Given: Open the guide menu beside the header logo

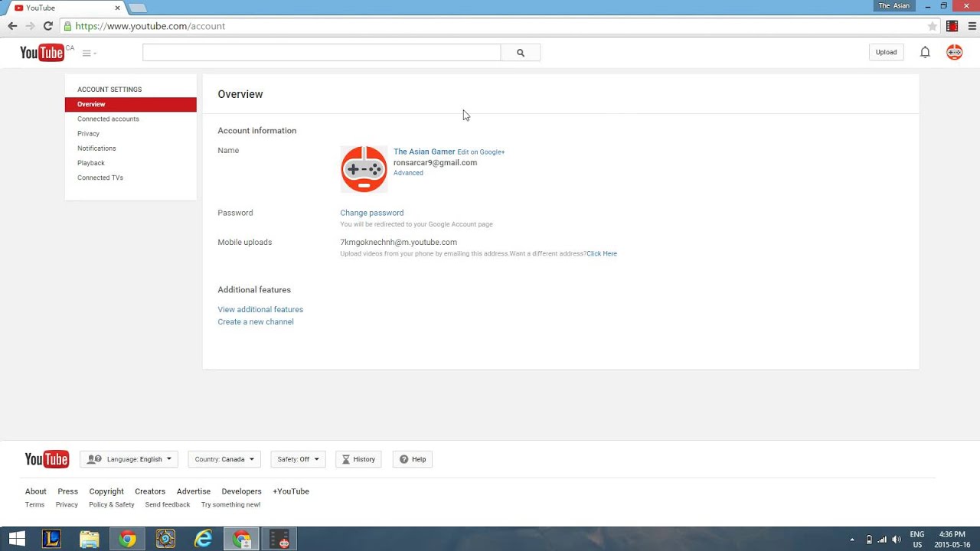Looking at the screenshot, I should pyautogui.click(x=89, y=53).
